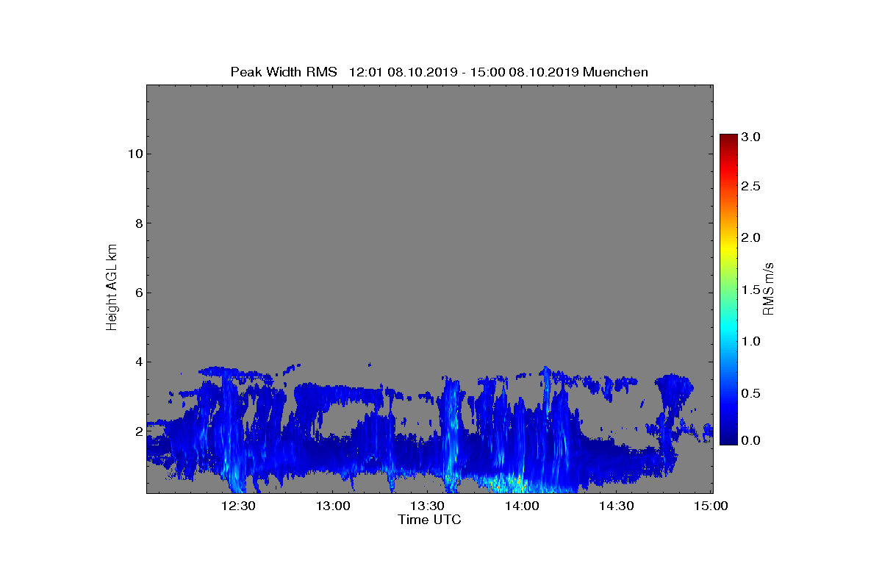Click the 14:30 time tick label
The width and height of the screenshot is (882, 588).
pos(617,506)
